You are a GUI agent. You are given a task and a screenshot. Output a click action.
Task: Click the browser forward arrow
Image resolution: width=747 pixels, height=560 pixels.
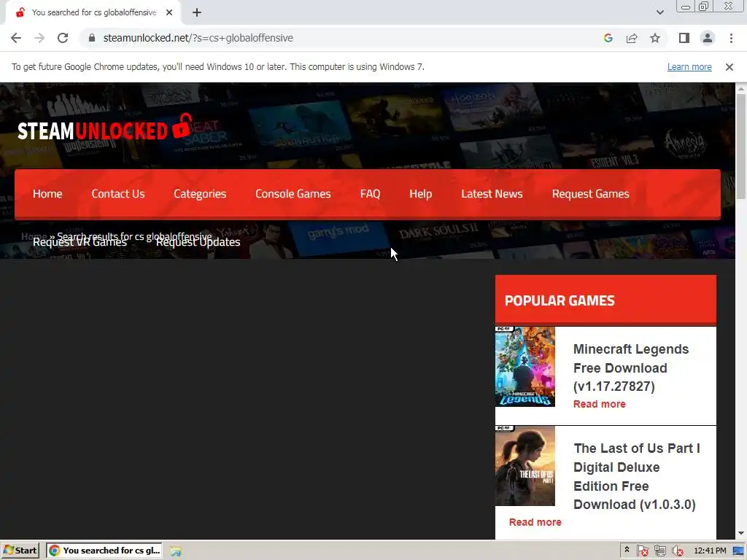pos(39,38)
